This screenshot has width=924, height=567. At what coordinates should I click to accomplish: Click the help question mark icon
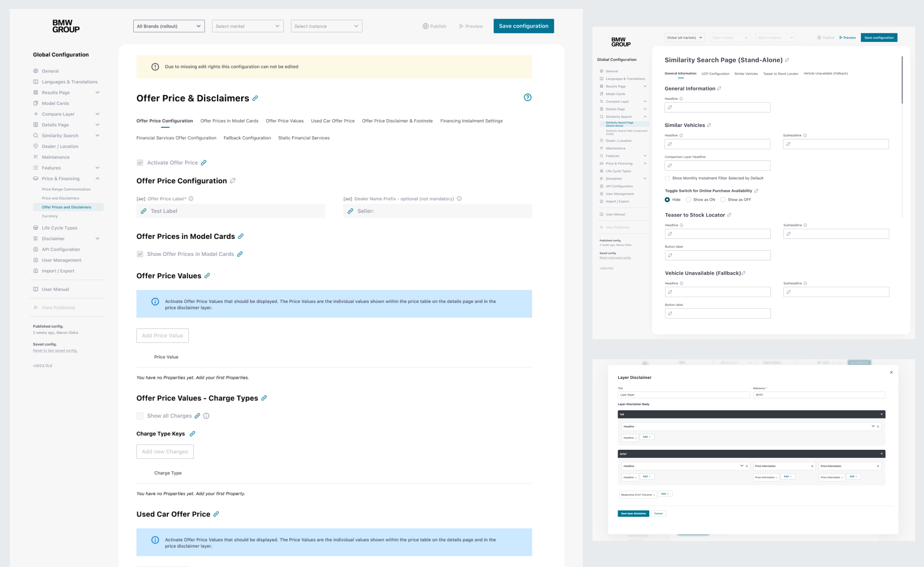tap(527, 97)
